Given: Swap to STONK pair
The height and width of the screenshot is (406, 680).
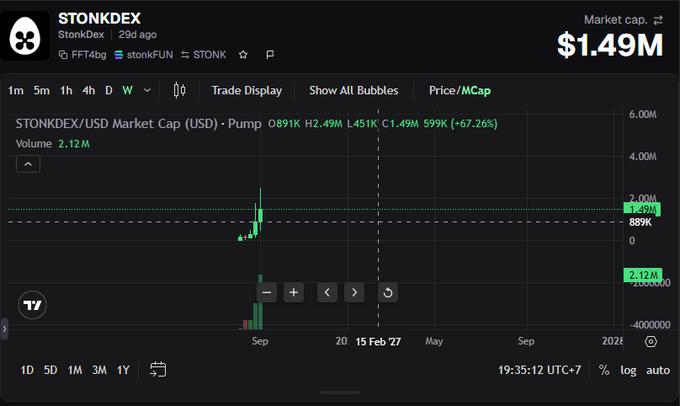Looking at the screenshot, I should (203, 55).
